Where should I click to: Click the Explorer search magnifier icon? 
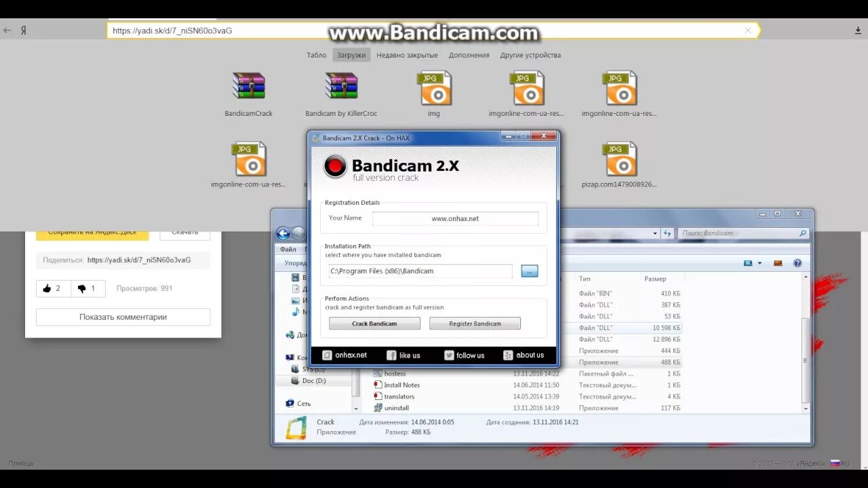pos(803,233)
